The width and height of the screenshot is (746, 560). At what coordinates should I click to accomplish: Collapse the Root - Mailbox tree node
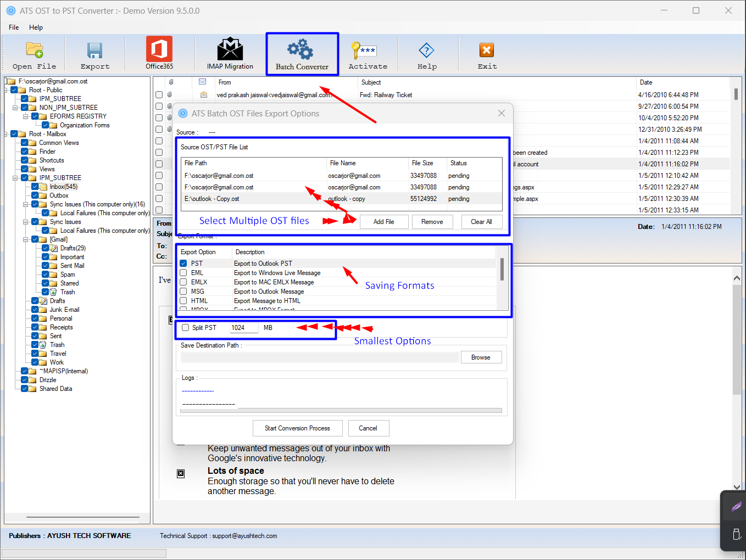(7, 134)
